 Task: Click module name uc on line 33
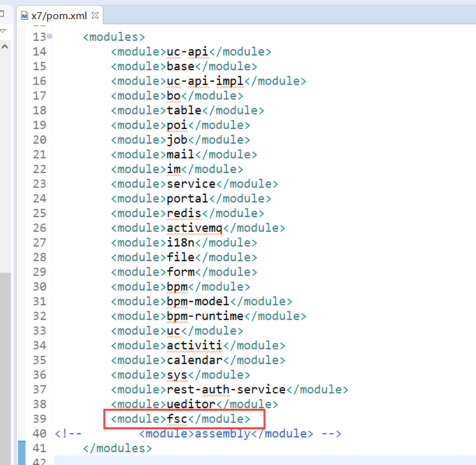(x=174, y=331)
